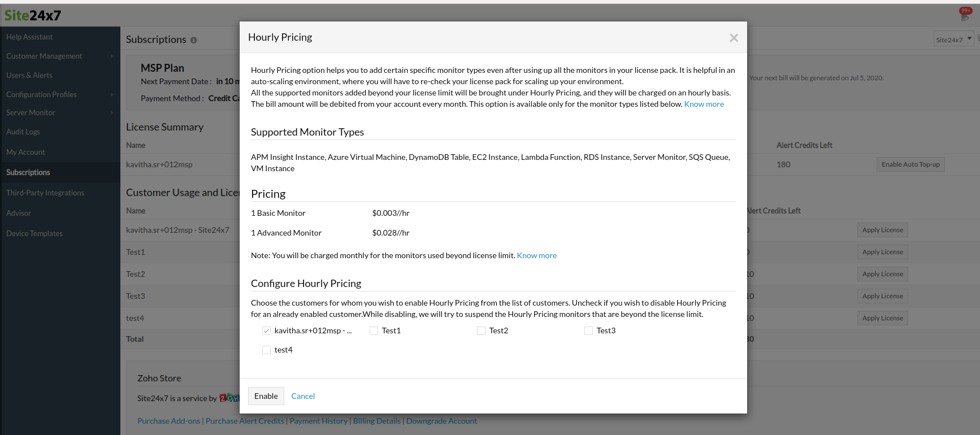Click the info icon beside Subscriptions heading
Viewport: 980px width, 435px height.
coord(194,40)
